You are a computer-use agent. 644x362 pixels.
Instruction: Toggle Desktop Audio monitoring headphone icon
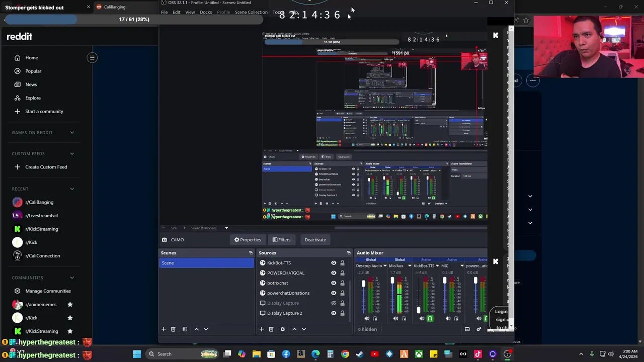pyautogui.click(x=375, y=318)
